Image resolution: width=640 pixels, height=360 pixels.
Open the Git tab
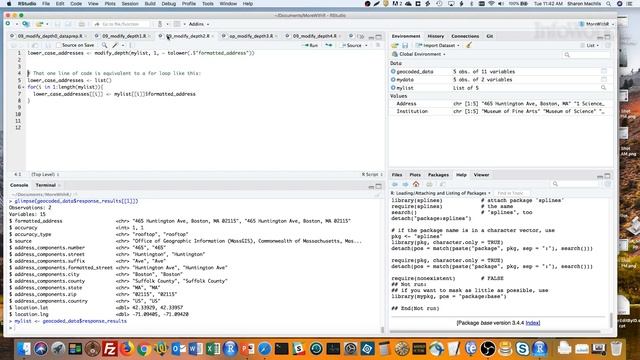coord(489,36)
